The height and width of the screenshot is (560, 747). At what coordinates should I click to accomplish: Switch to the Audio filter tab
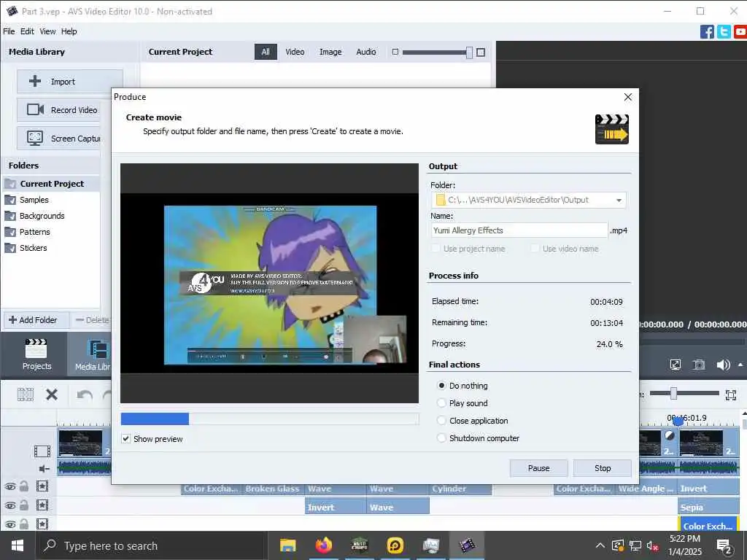coord(366,52)
